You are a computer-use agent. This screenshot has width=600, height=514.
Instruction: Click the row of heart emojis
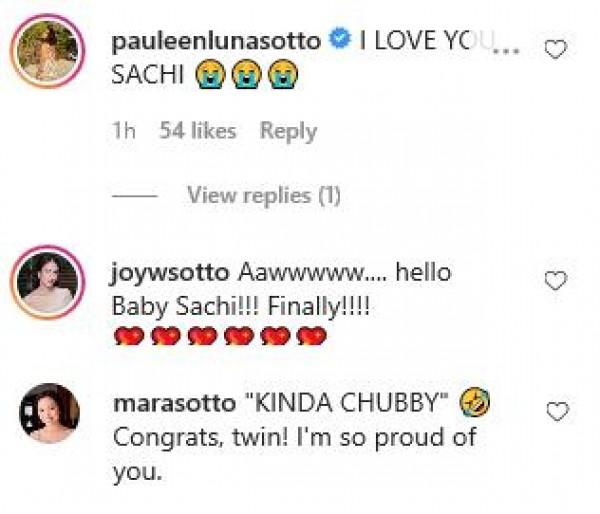click(x=223, y=336)
